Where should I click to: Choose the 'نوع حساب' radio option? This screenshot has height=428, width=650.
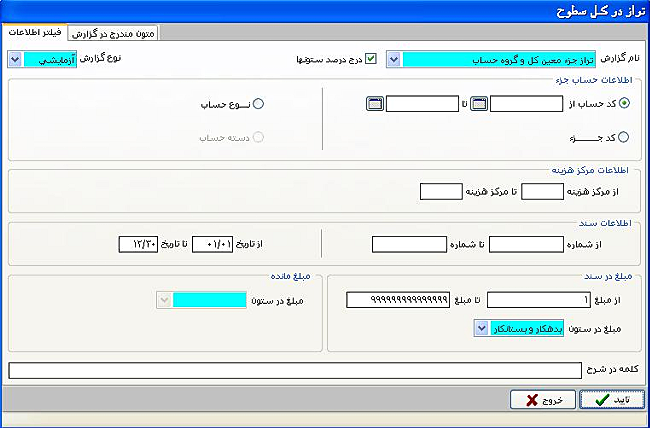tap(259, 103)
